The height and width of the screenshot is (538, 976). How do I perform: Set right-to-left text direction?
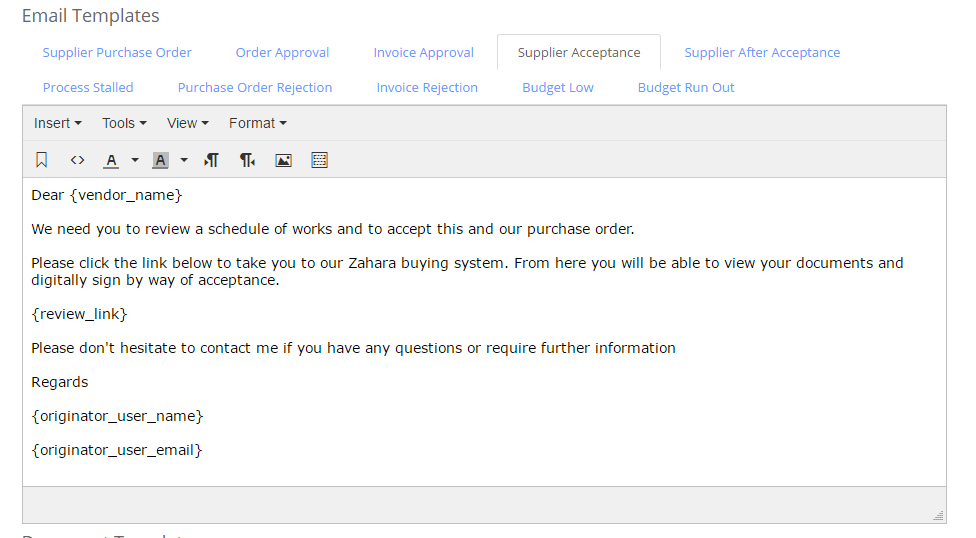(x=248, y=160)
